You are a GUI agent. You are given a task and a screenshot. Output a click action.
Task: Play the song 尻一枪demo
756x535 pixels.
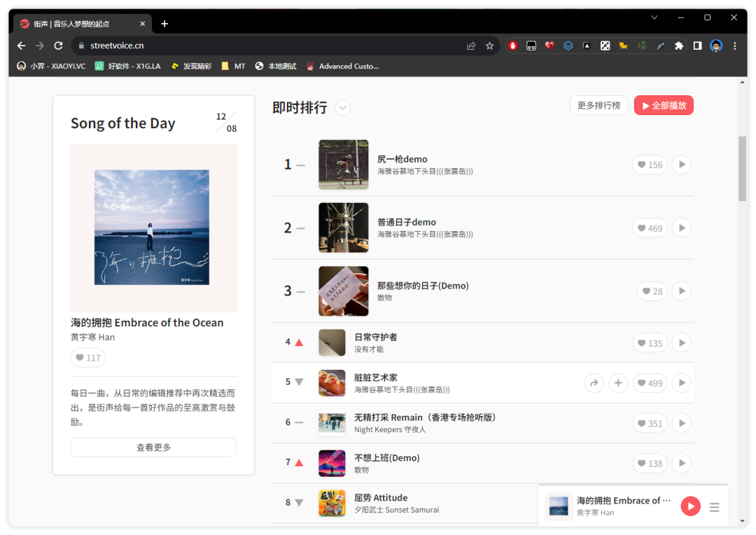(x=681, y=165)
